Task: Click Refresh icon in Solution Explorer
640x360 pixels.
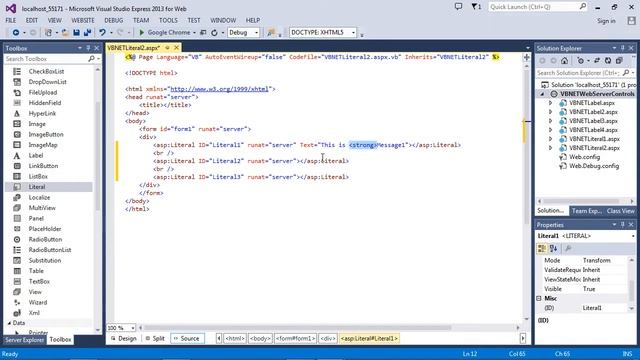Action: 608,60
